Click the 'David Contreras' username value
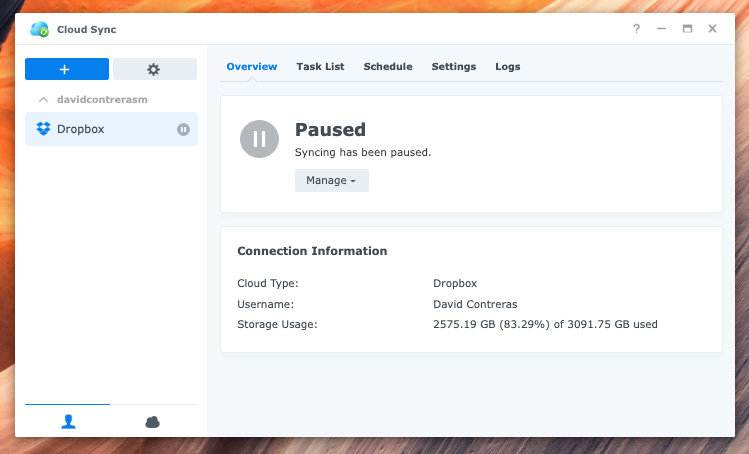Viewport: 749px width, 454px height. [475, 304]
